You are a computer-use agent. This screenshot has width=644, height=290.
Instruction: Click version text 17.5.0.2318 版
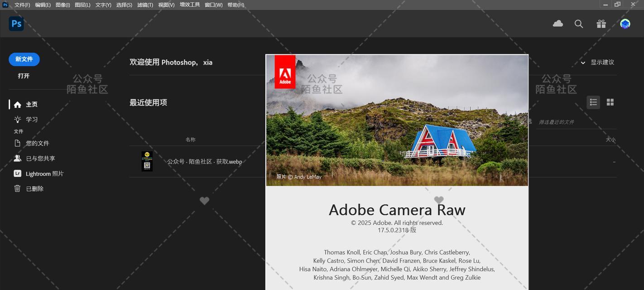397,230
